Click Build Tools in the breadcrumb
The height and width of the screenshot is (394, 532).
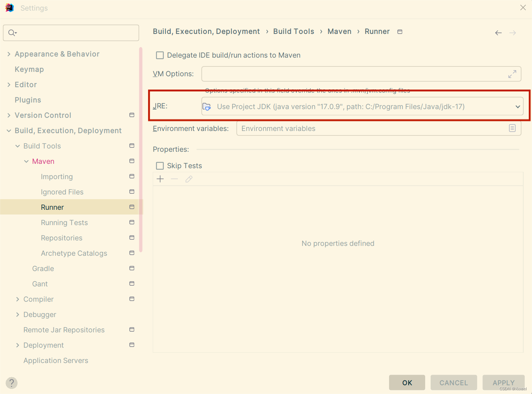click(294, 31)
